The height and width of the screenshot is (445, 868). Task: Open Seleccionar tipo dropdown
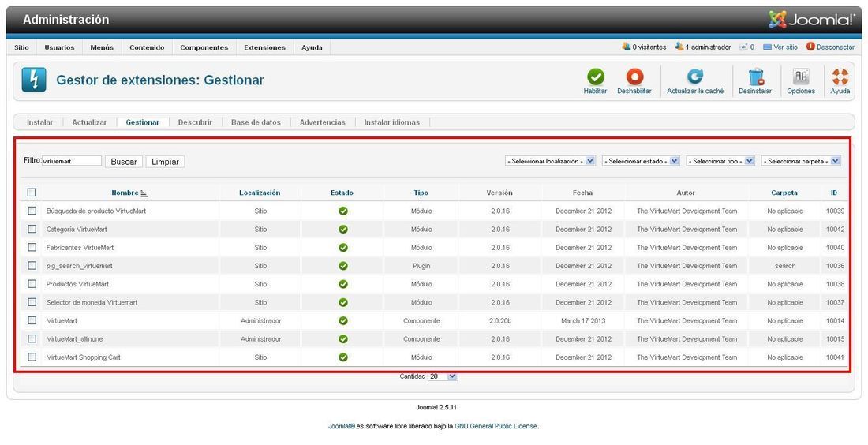(720, 161)
